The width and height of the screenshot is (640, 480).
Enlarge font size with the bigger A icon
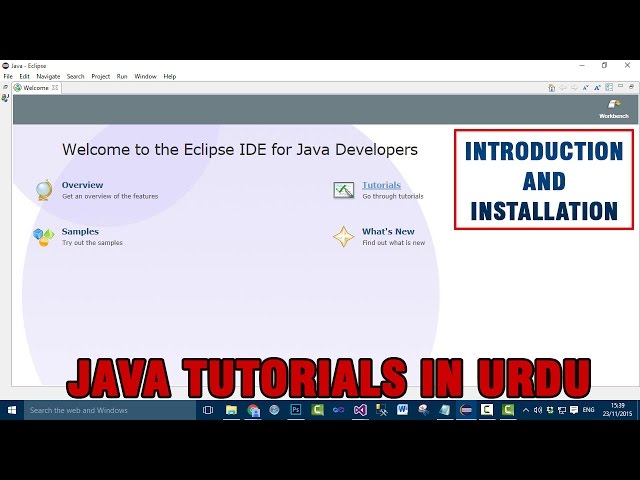click(x=597, y=87)
